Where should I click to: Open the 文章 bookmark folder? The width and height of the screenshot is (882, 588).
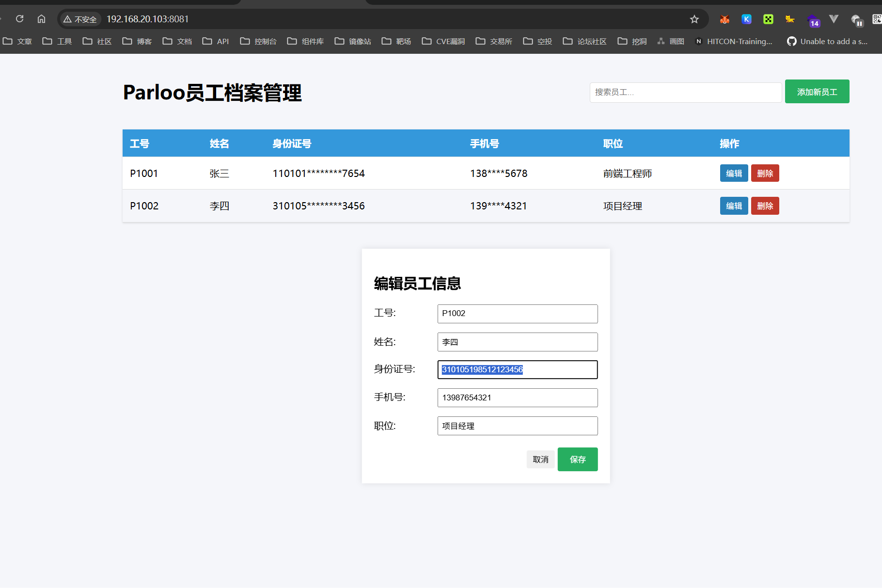[x=17, y=41]
